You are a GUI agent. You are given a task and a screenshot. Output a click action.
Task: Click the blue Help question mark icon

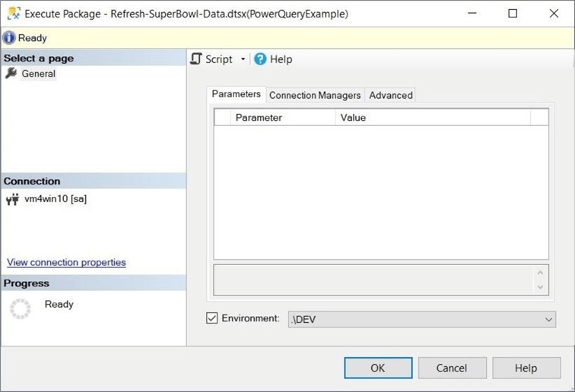point(260,59)
